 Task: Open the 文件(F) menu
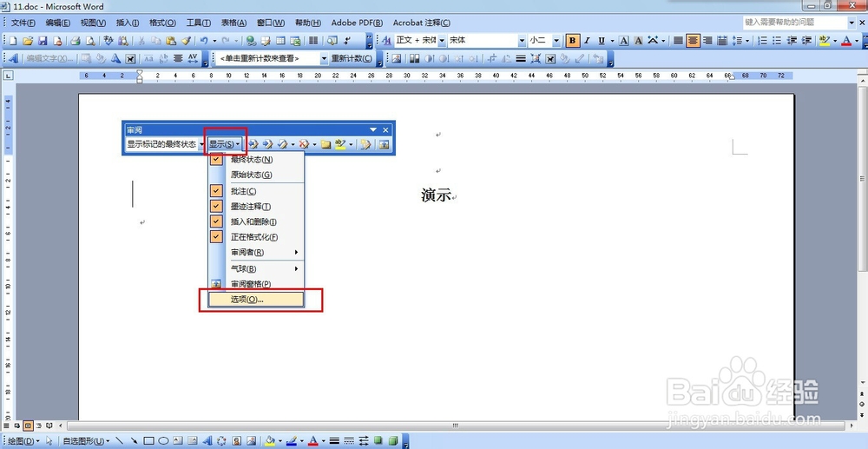[x=23, y=23]
